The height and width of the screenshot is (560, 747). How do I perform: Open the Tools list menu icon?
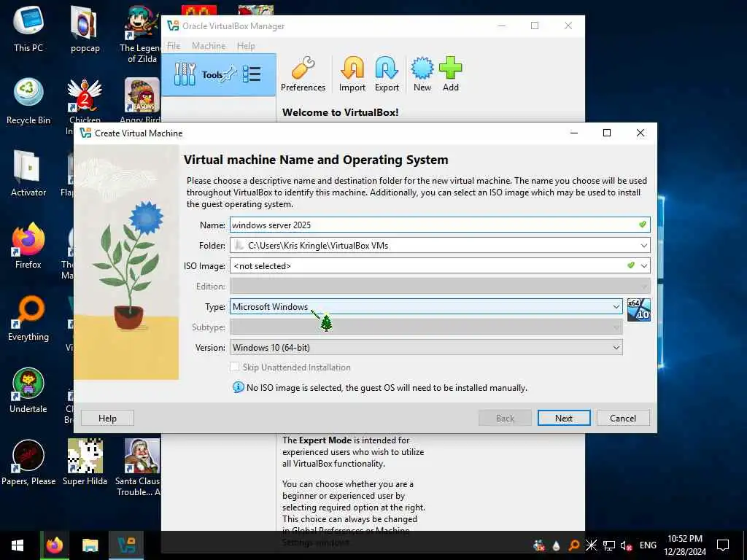[252, 74]
